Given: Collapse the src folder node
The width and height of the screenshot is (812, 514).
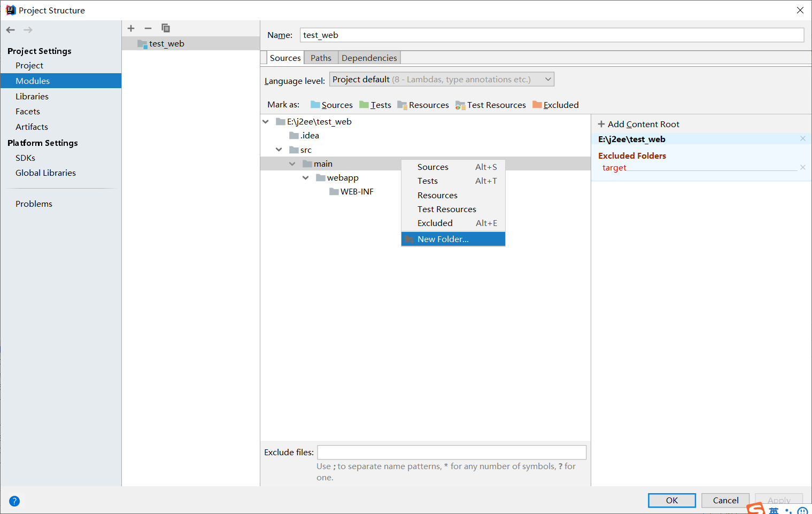Looking at the screenshot, I should pyautogui.click(x=279, y=150).
